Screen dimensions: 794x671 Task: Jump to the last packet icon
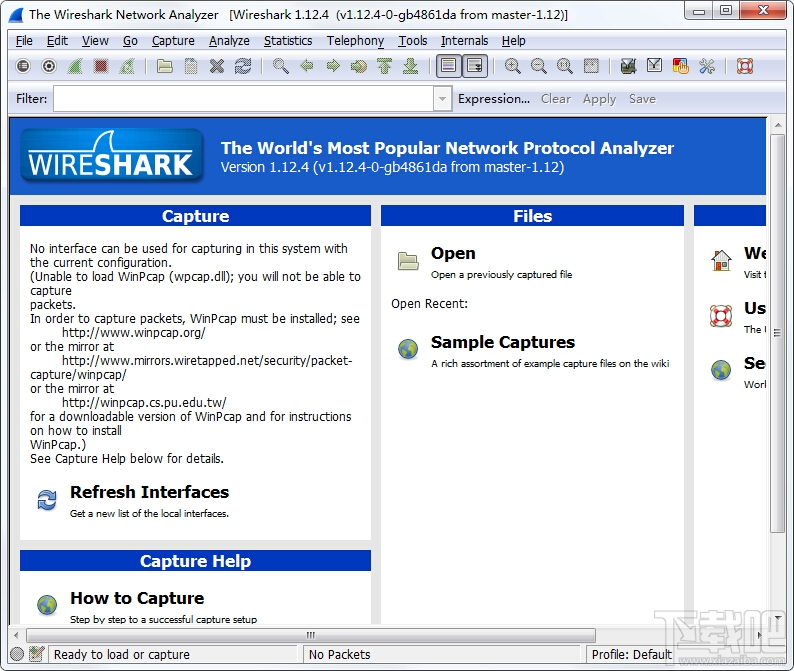click(411, 66)
